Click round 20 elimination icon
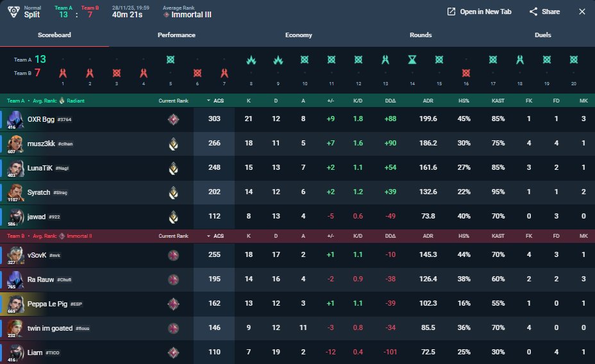This screenshot has width=595, height=364. pyautogui.click(x=574, y=60)
